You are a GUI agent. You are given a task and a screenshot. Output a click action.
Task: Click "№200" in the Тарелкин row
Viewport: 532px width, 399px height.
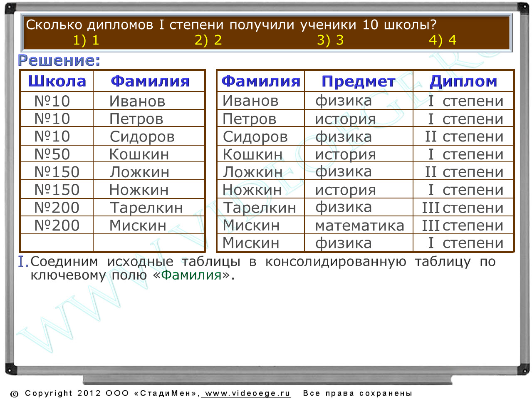click(x=57, y=208)
